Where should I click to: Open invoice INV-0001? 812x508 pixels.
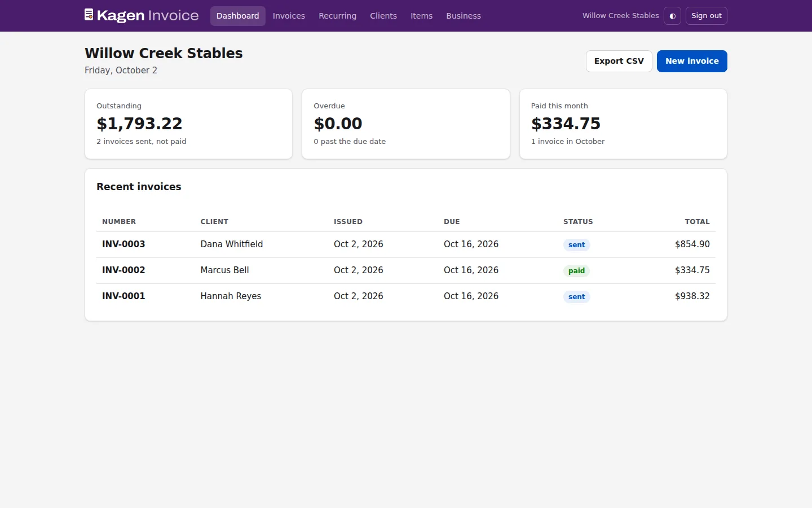[123, 296]
